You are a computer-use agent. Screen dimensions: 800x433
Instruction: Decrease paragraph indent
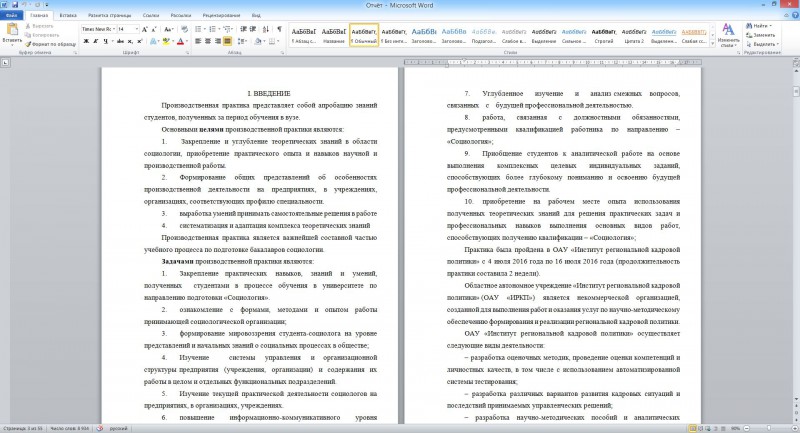click(x=243, y=30)
